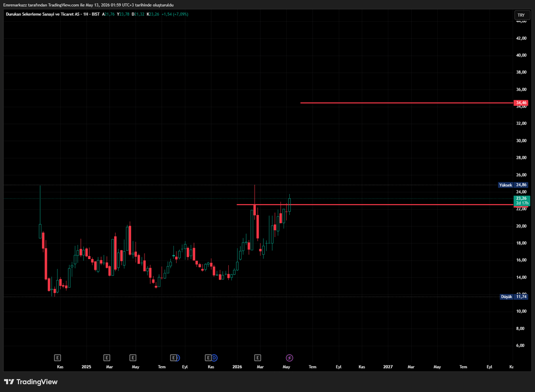Click the 18,00 price axis label

coord(521,243)
